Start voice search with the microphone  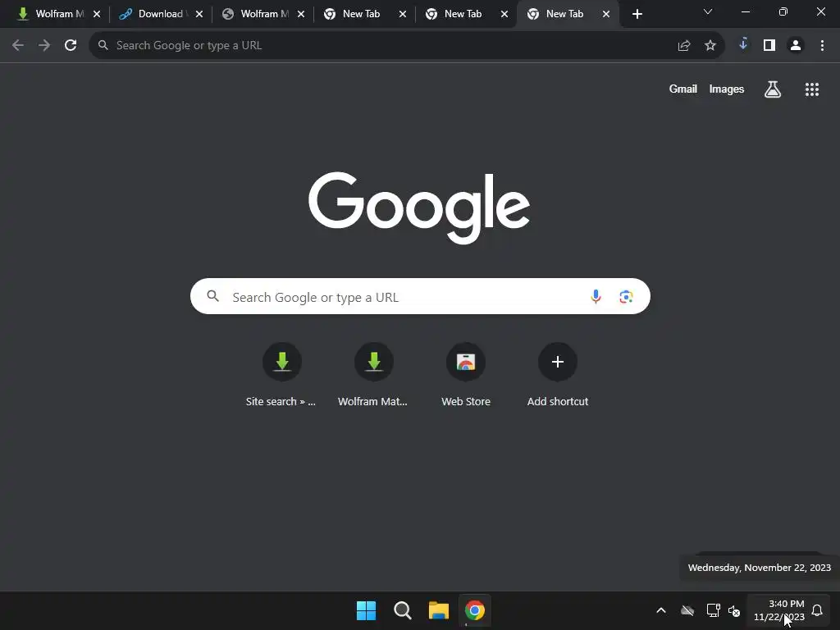click(x=596, y=296)
